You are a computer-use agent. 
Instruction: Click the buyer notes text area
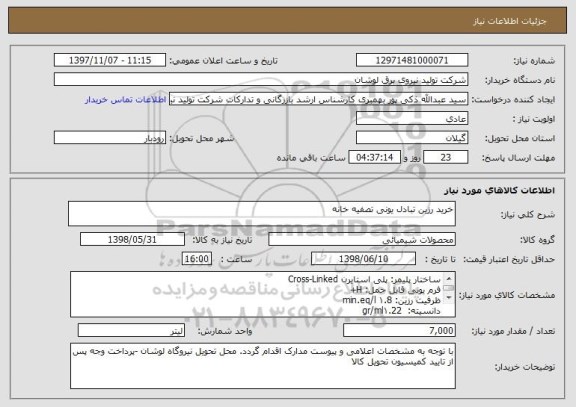click(263, 366)
